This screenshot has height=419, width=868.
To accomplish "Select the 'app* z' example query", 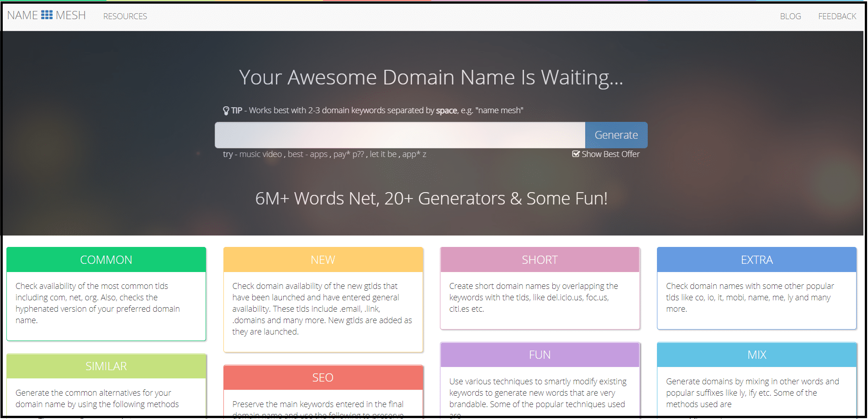I will tap(414, 154).
